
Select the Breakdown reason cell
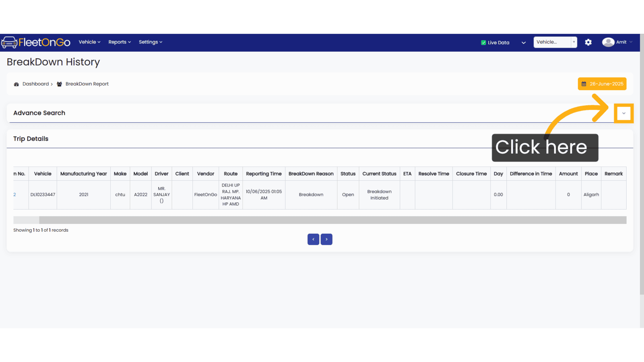coord(311,195)
